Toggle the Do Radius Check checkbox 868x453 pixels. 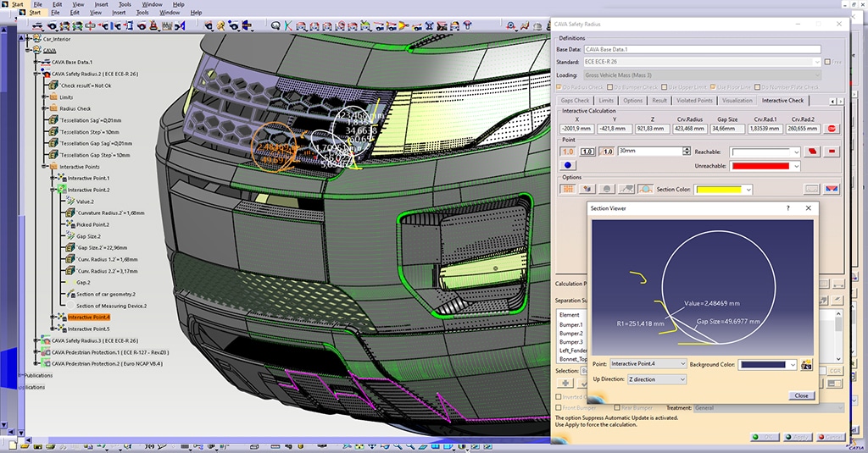(559, 87)
